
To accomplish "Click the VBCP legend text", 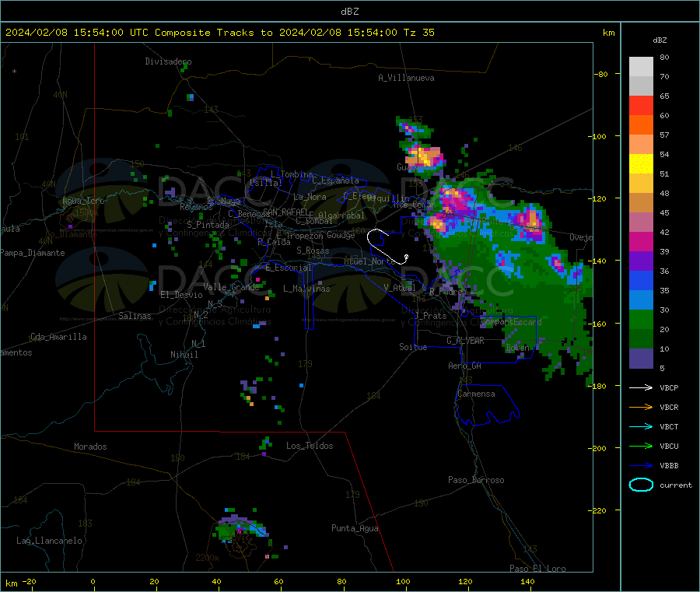I will pyautogui.click(x=669, y=387).
